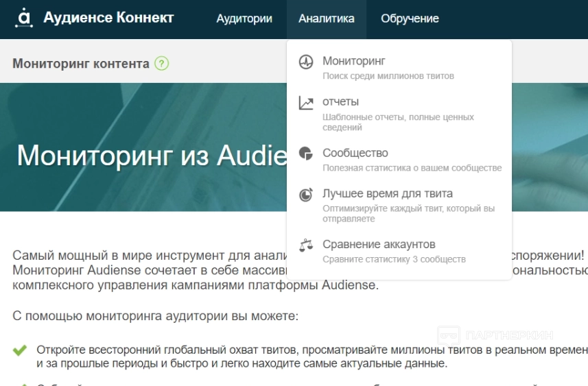
Task: Click the Сообщество pie chart icon
Action: coord(305,154)
